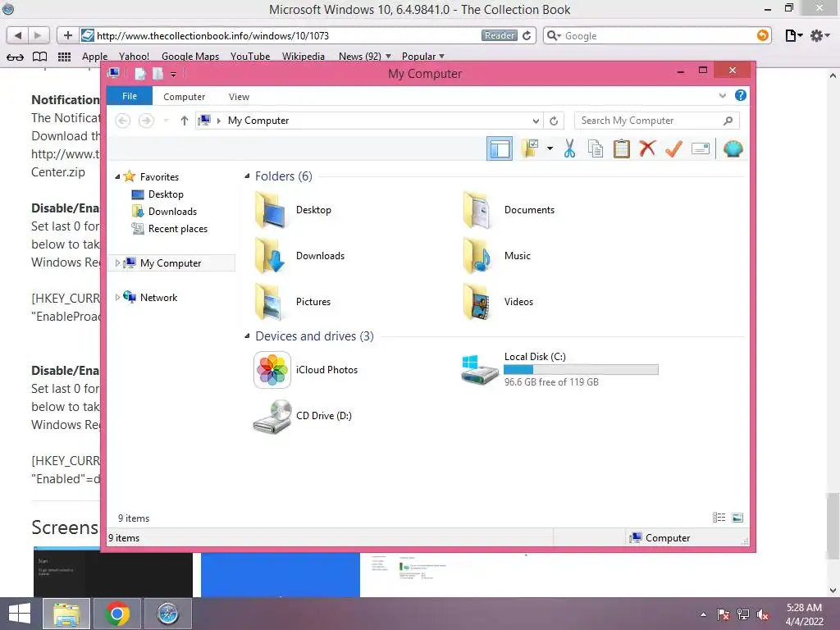Click the New folder quick access icon
The height and width of the screenshot is (630, 840).
pyautogui.click(x=158, y=73)
